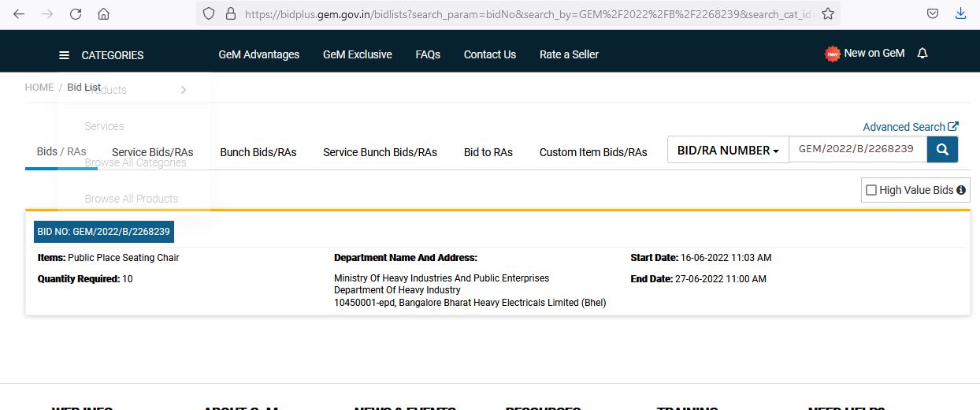Viewport: 980px width, 410px height.
Task: Open the Custom Item Bids/RAs tab
Action: click(x=592, y=152)
